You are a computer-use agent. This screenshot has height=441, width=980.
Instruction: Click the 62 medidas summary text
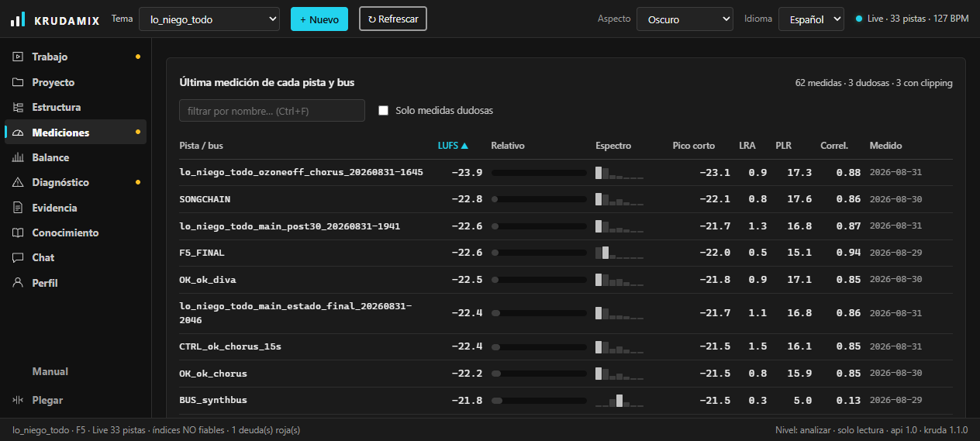point(820,83)
